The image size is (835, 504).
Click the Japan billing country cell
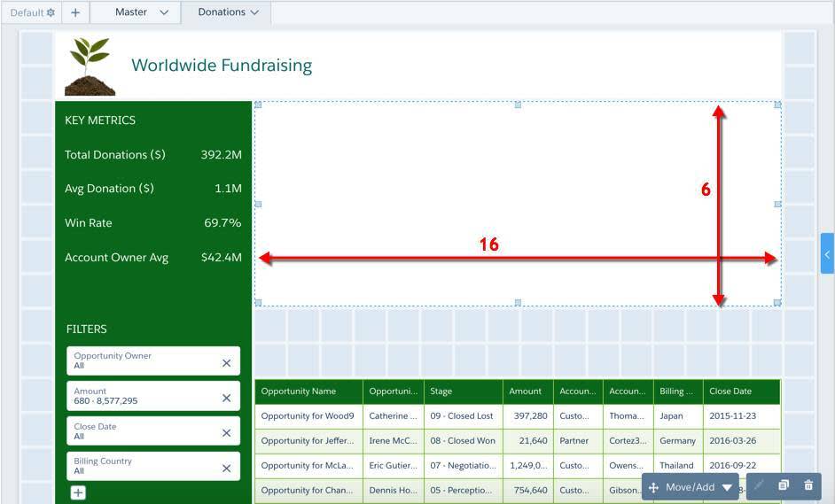678,416
